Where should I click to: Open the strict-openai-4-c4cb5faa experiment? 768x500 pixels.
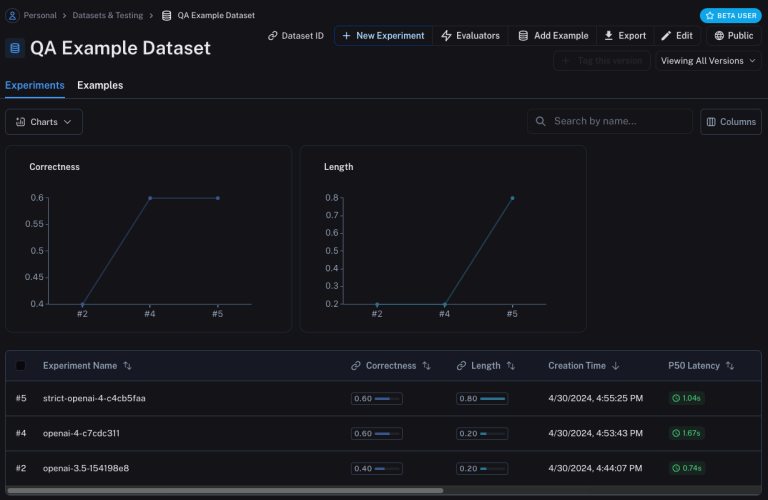coord(94,398)
